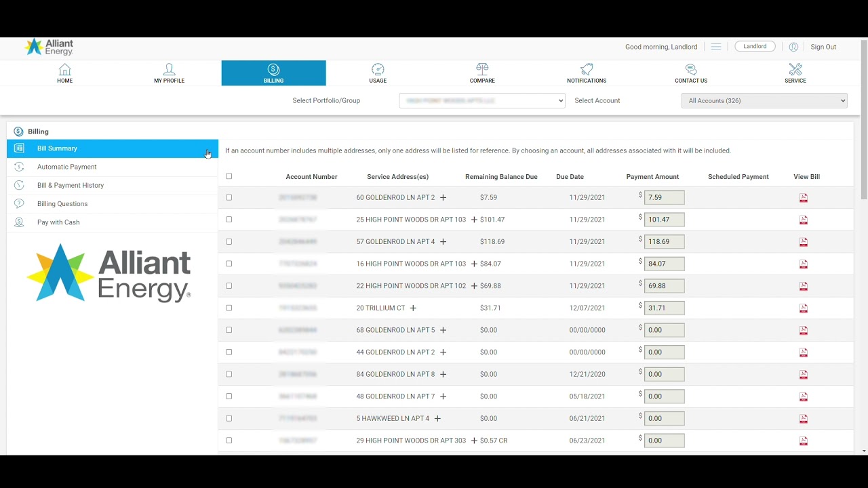View bill PDF for 44 Goldenrod Ln Apt 2

(x=804, y=352)
